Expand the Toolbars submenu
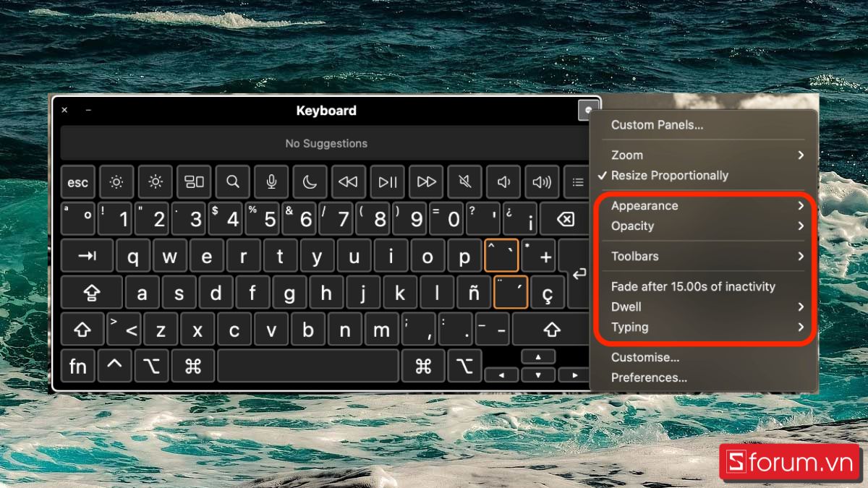Viewport: 868px width, 488px height. click(703, 257)
